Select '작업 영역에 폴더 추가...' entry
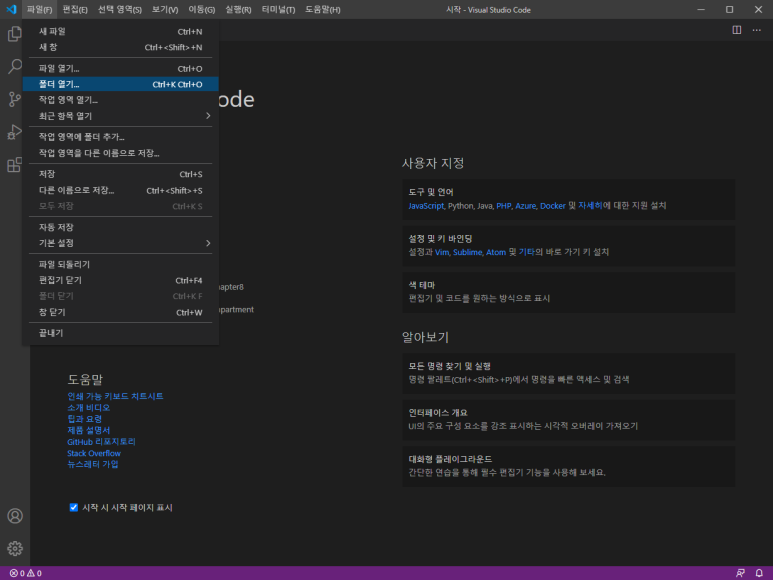The width and height of the screenshot is (773, 580). coord(120,137)
